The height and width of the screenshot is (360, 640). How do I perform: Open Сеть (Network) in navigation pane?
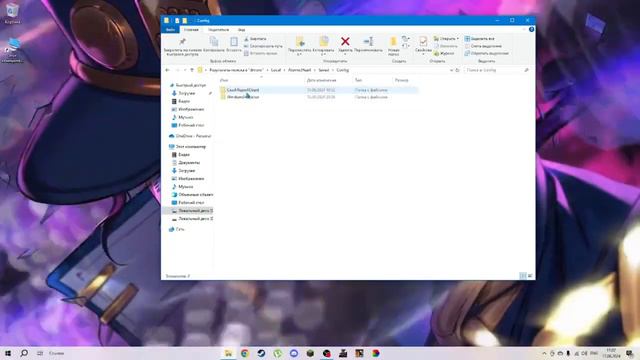177,229
